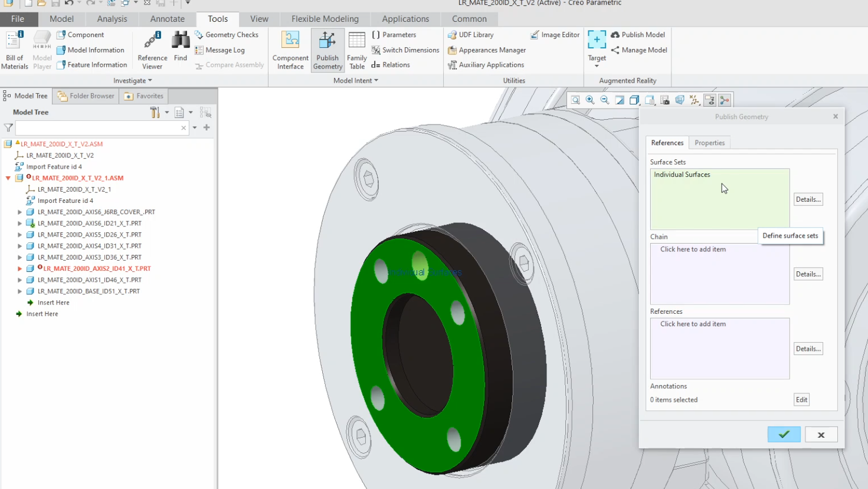Select Individual Surfaces in Surface Sets
The width and height of the screenshot is (868, 489).
pyautogui.click(x=682, y=175)
